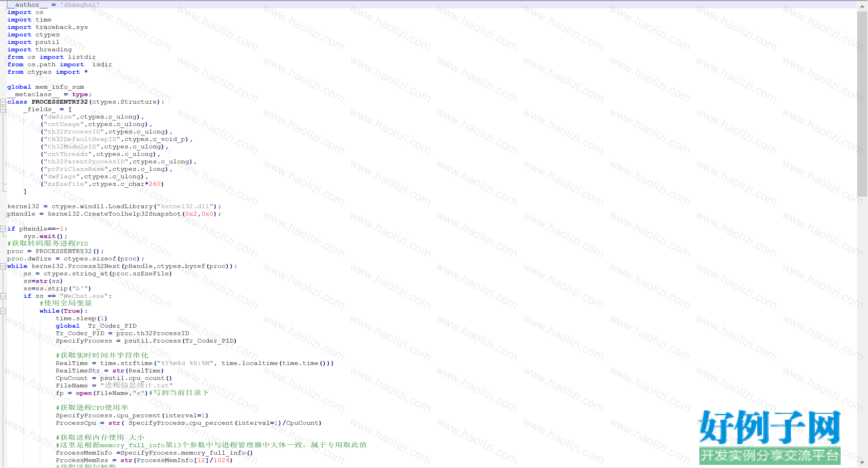868x468 pixels.
Task: Click the "th32ParentProcessID" field entry
Action: coord(119,162)
